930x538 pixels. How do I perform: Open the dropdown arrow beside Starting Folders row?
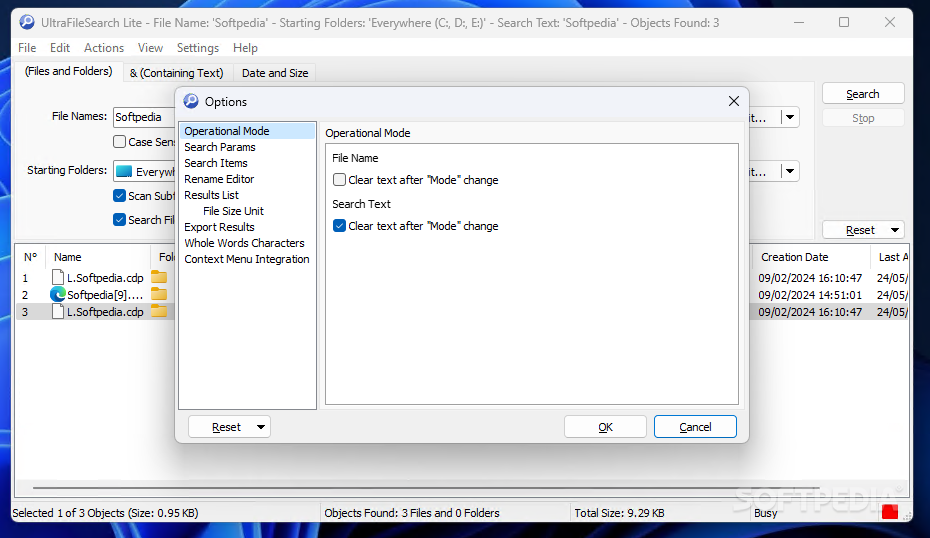[x=790, y=171]
